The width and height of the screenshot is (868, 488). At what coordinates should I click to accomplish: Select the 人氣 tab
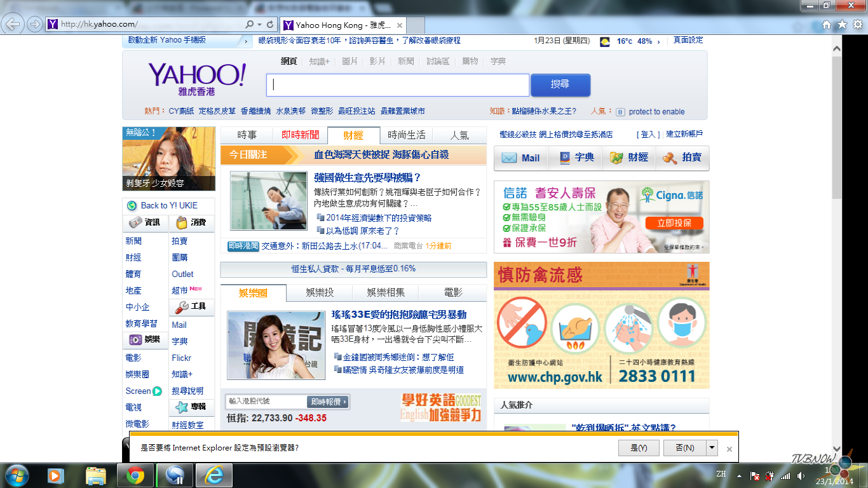point(459,135)
